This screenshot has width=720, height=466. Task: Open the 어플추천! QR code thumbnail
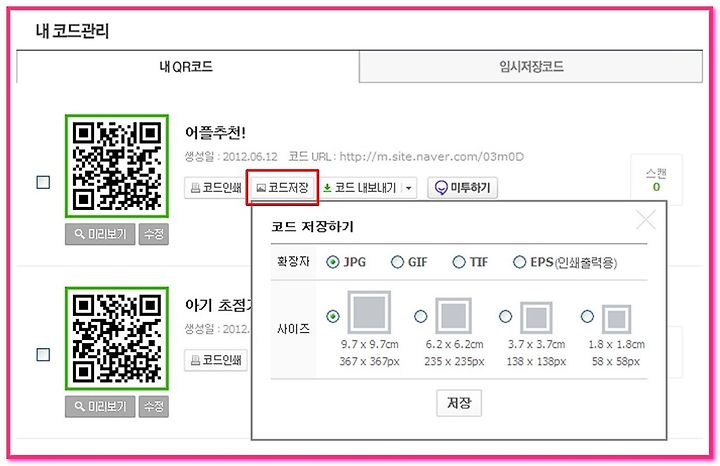117,166
